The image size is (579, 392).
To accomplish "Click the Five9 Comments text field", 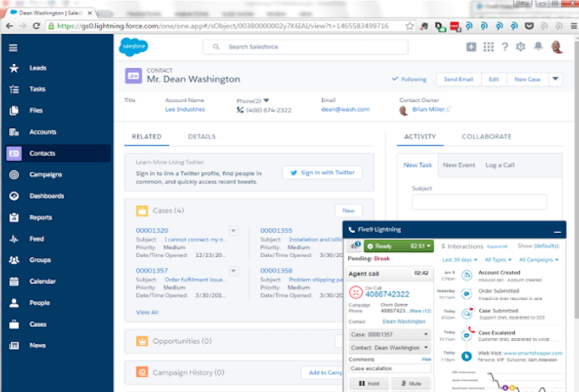I will coord(389,368).
